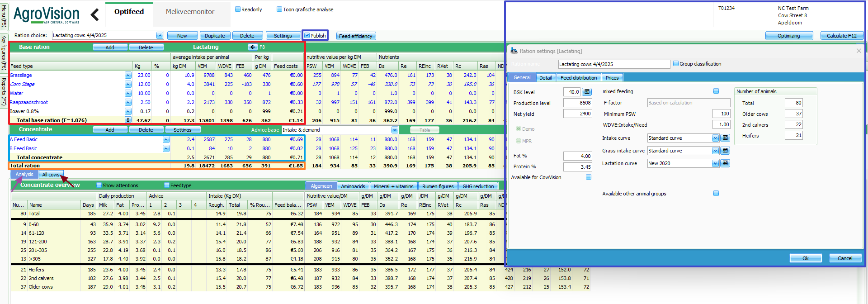Expand the Boaver 0.8% feed dropdown
The height and width of the screenshot is (304, 868).
(128, 111)
